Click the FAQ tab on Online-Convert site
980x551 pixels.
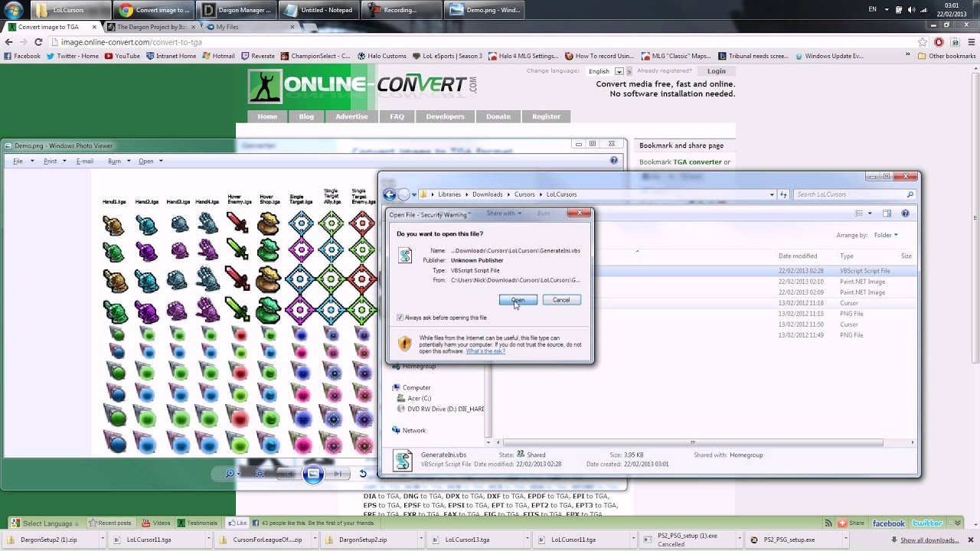pyautogui.click(x=397, y=116)
